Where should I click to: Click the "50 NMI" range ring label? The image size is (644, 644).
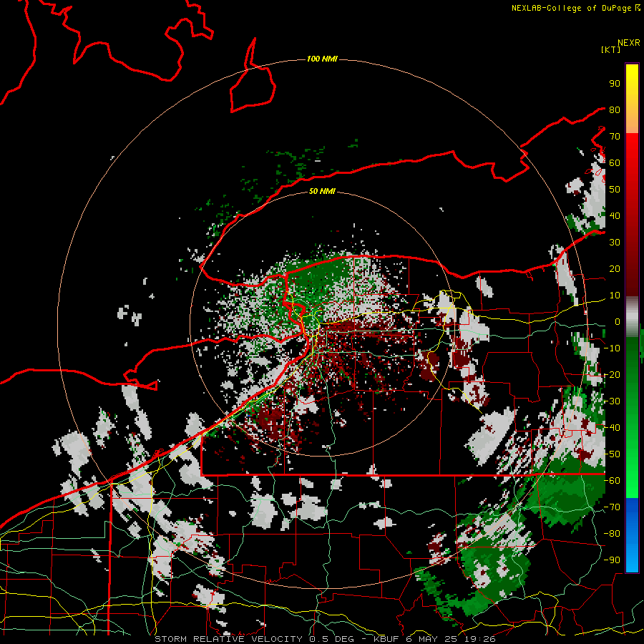coord(322,191)
